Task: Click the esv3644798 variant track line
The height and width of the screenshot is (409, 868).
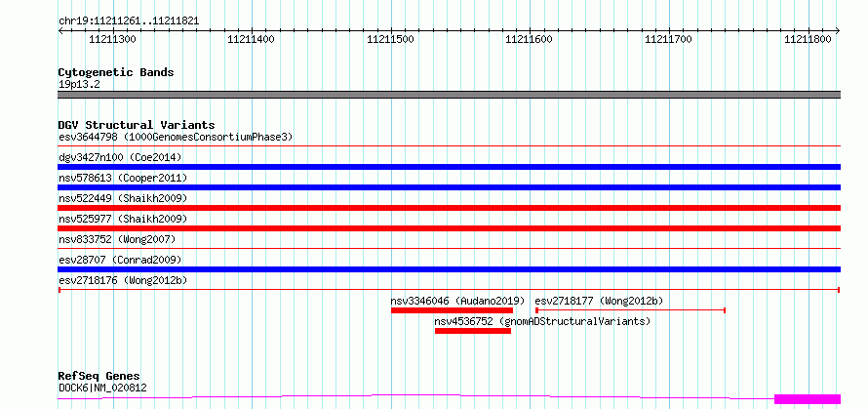Action: [449, 145]
